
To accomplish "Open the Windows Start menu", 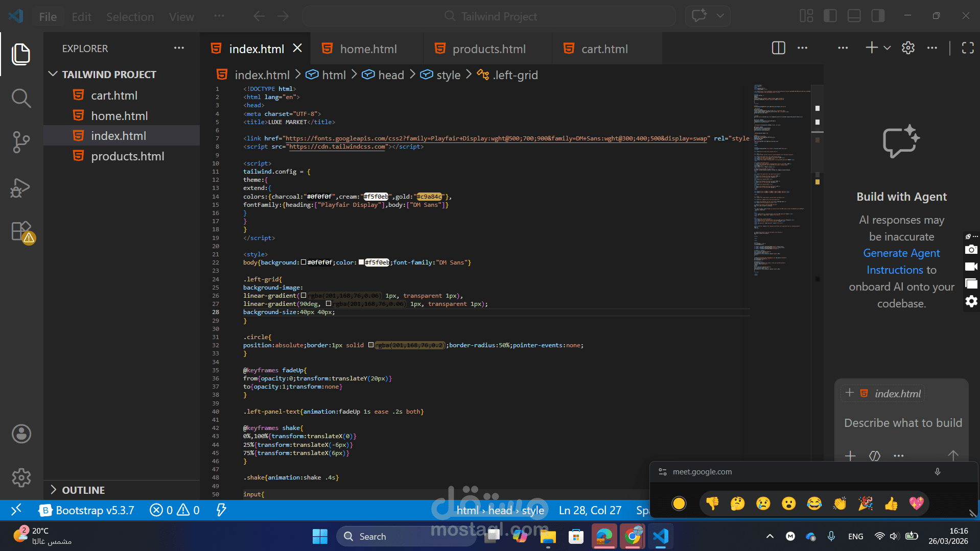I will pos(320,536).
